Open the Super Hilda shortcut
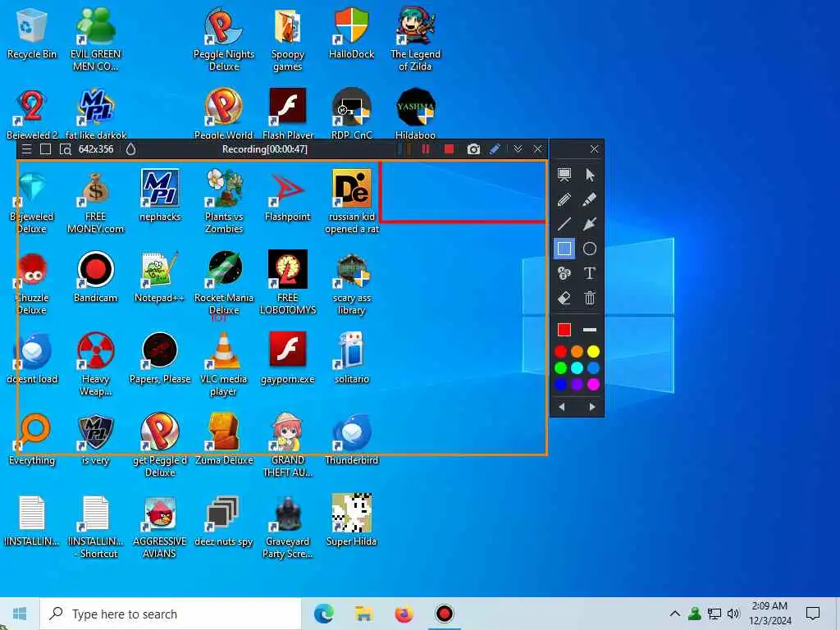This screenshot has height=630, width=840. click(x=351, y=520)
